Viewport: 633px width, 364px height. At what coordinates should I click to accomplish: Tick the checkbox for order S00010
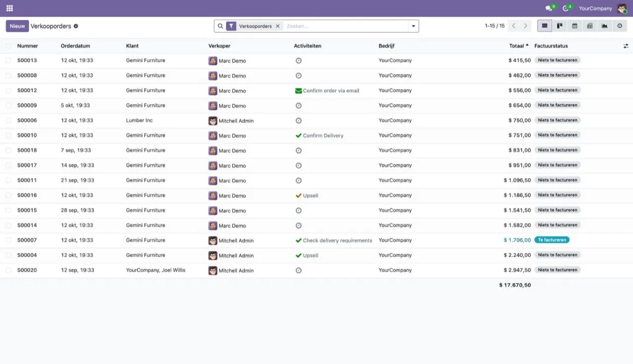pos(8,135)
